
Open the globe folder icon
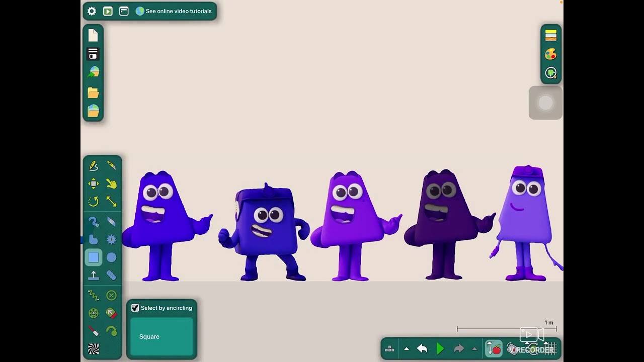click(x=93, y=111)
